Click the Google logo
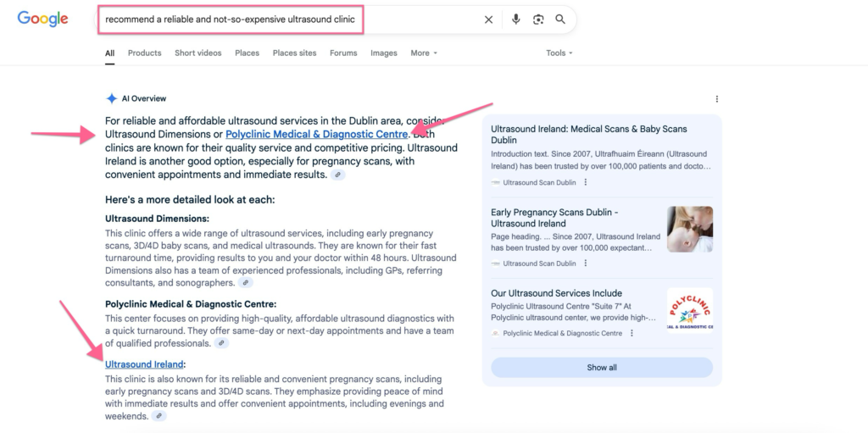Image resolution: width=868 pixels, height=433 pixels. (x=42, y=19)
